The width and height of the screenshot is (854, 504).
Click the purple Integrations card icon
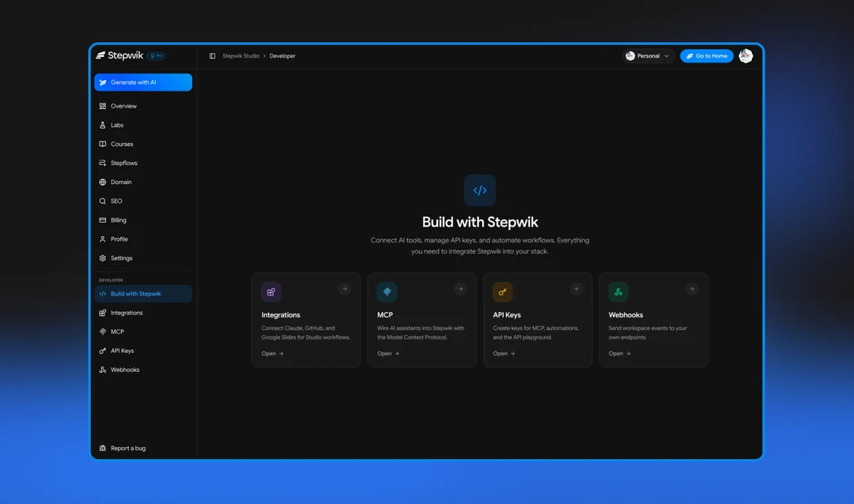tap(271, 291)
